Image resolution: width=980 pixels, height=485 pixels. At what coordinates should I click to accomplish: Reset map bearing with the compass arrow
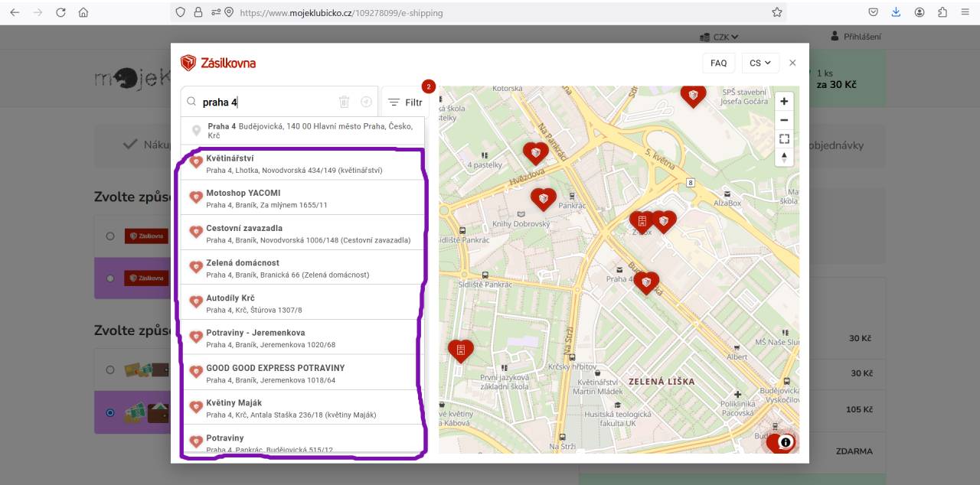coord(784,158)
